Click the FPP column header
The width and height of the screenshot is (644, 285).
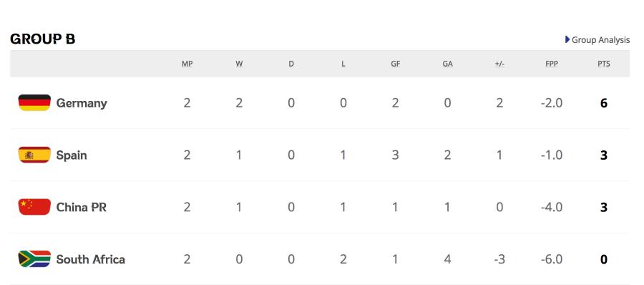click(552, 64)
